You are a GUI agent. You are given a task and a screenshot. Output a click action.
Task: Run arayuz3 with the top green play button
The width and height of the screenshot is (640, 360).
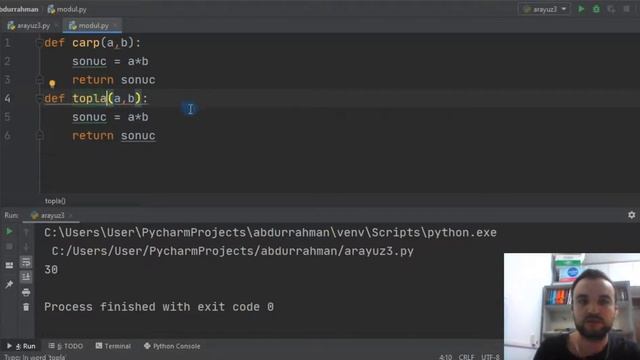tap(581, 9)
